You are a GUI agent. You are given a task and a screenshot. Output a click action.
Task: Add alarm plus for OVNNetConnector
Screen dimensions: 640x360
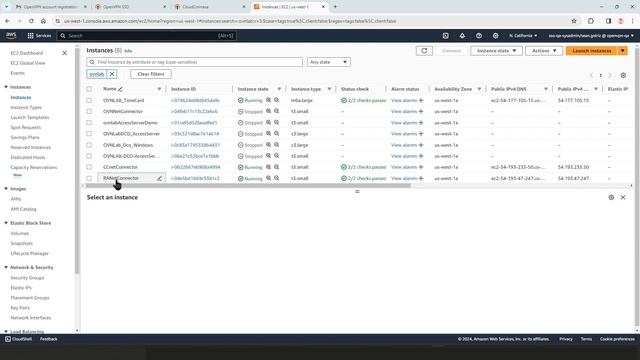click(x=421, y=111)
